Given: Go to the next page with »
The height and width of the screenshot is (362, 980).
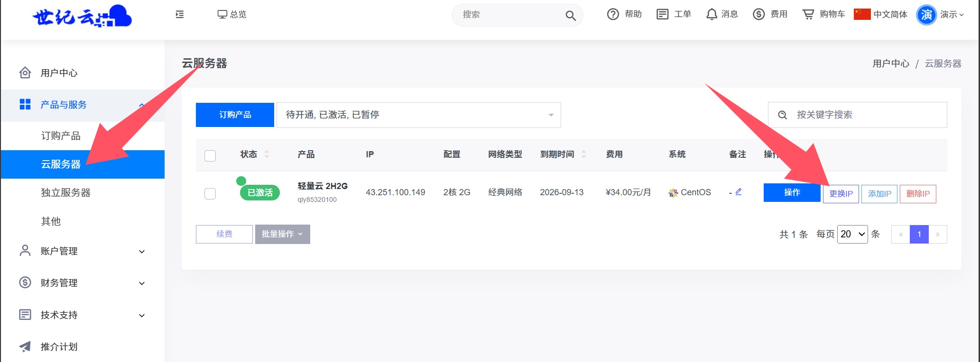Looking at the screenshot, I should [x=938, y=234].
